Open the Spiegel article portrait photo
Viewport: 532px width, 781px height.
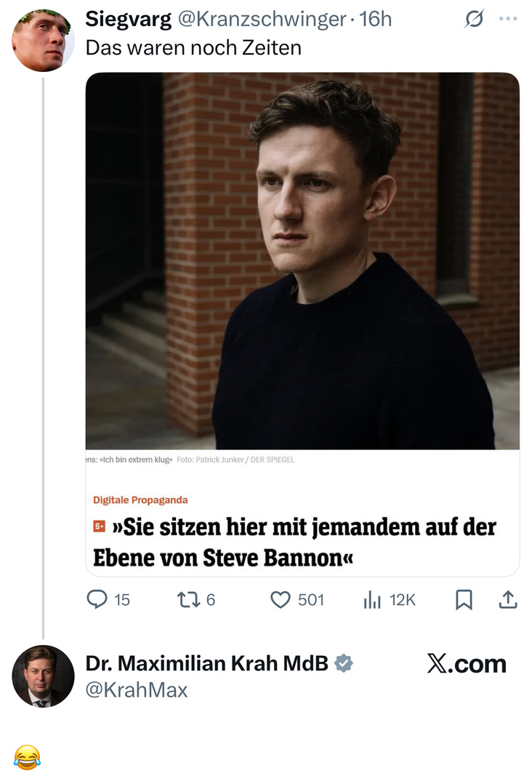(302, 261)
